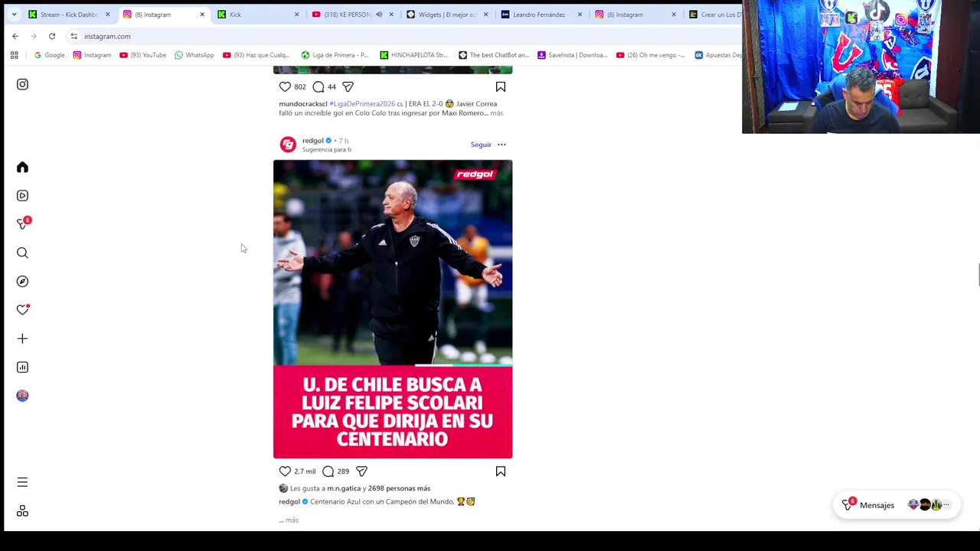Image resolution: width=980 pixels, height=551 pixels.
Task: Share the mundocrackscl post
Action: pyautogui.click(x=348, y=86)
